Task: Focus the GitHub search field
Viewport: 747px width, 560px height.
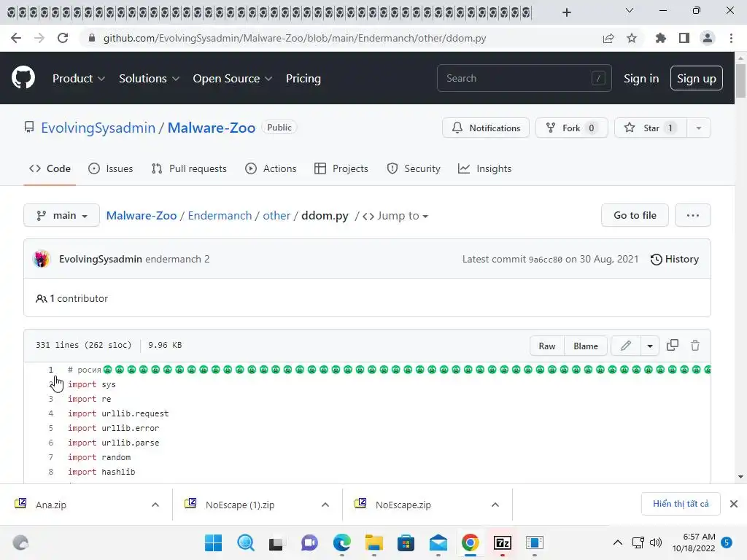Action: (524, 78)
